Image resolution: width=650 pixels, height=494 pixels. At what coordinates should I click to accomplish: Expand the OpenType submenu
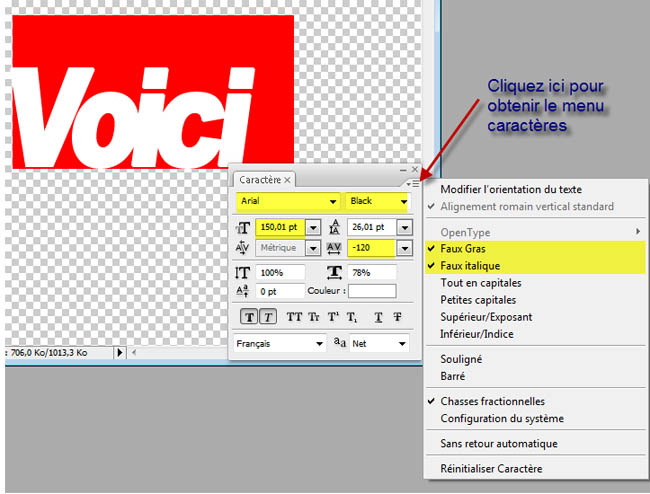click(x=536, y=232)
